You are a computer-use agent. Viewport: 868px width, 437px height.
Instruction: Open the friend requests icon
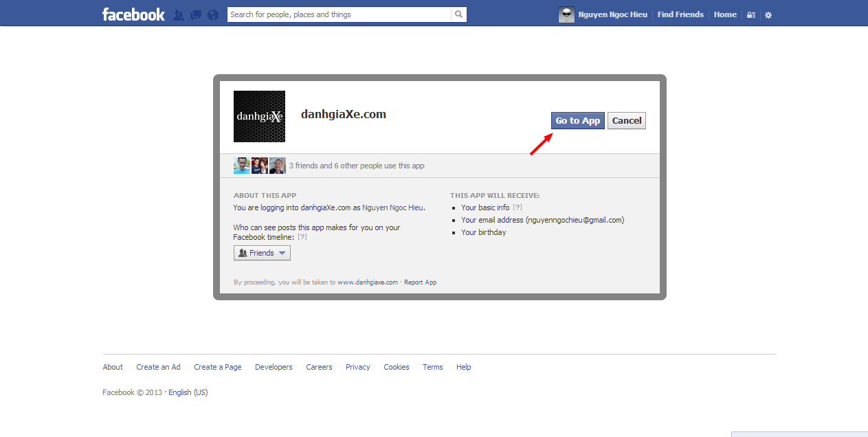tap(179, 14)
